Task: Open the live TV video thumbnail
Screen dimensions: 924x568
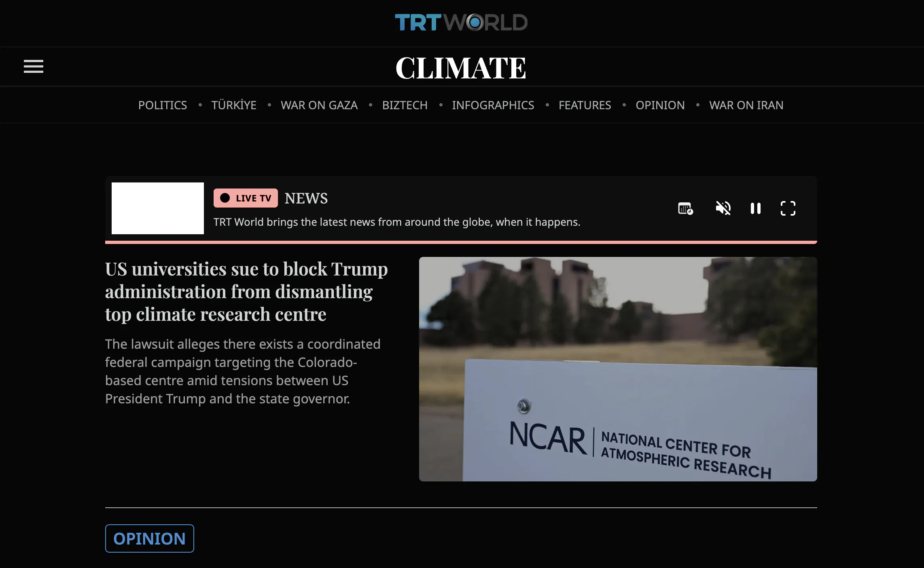Action: pyautogui.click(x=158, y=208)
